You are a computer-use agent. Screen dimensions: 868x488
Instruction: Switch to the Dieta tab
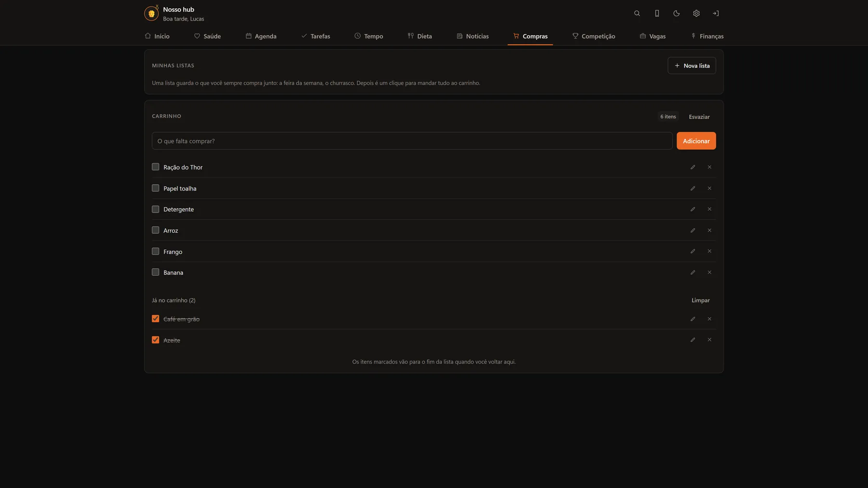420,36
